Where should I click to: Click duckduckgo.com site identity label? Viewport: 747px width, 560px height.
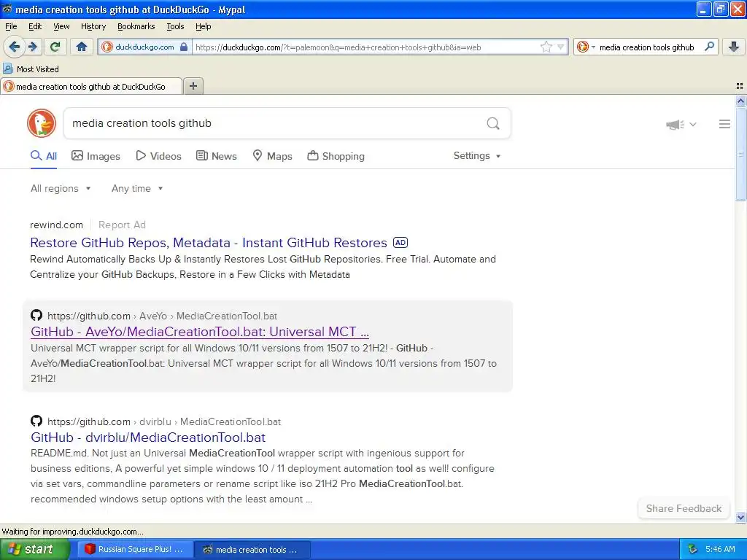(144, 47)
